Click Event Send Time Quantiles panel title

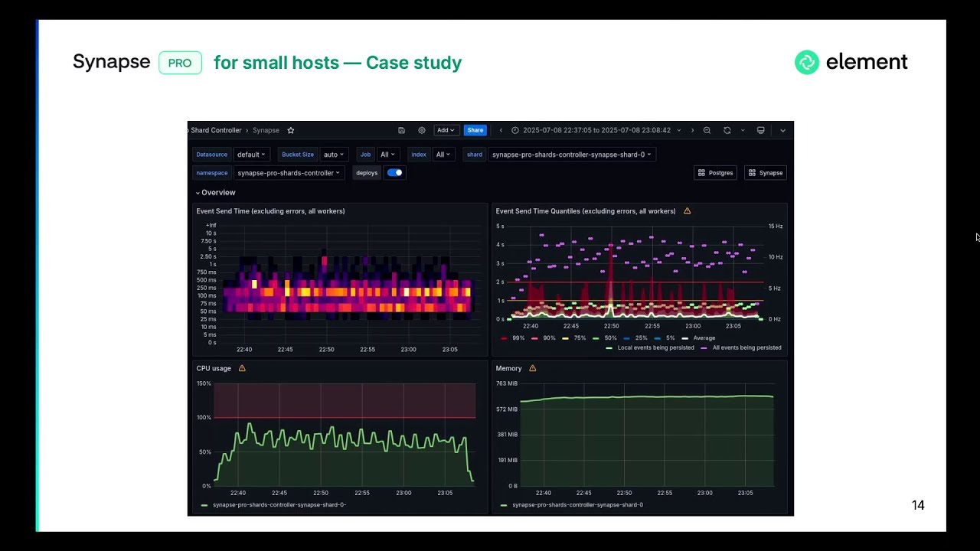(586, 211)
